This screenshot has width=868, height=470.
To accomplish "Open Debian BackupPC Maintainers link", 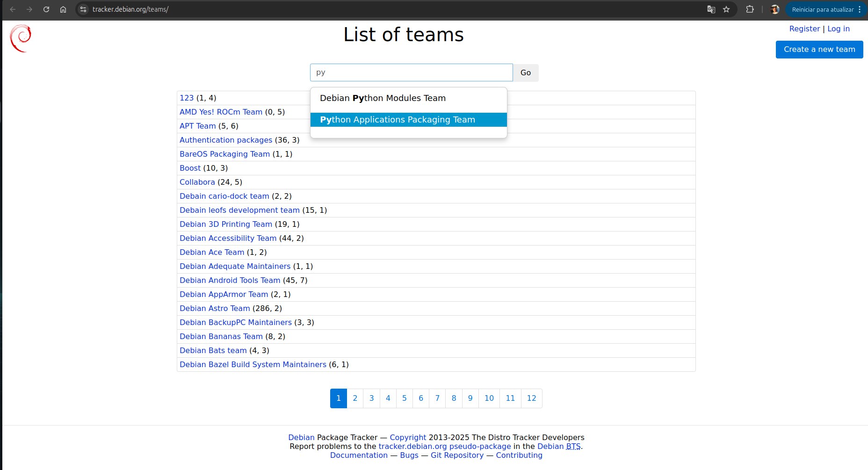I will pos(236,322).
